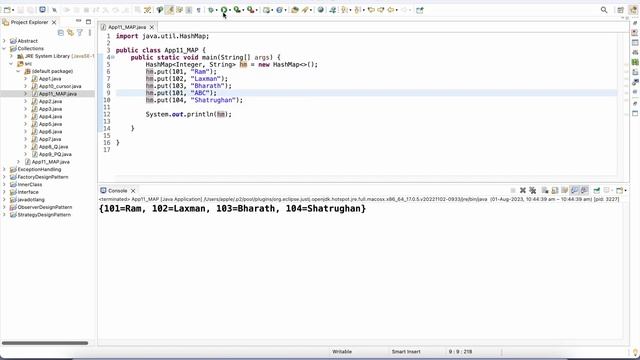Toggle Link with Editor in Project Explorer
This screenshot has height=360, width=640.
click(70, 33)
